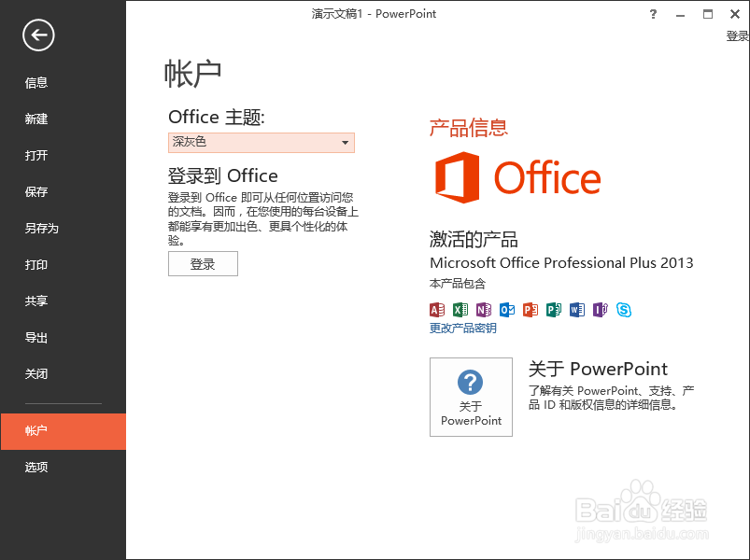Click the Office logo under 产品信息
Screen dimensions: 750x560
coord(517,177)
